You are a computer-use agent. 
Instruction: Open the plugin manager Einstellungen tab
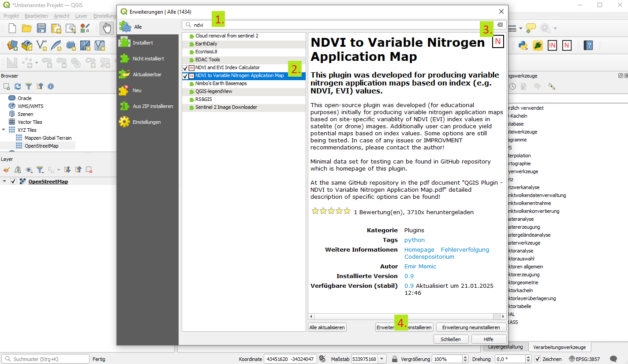point(148,122)
